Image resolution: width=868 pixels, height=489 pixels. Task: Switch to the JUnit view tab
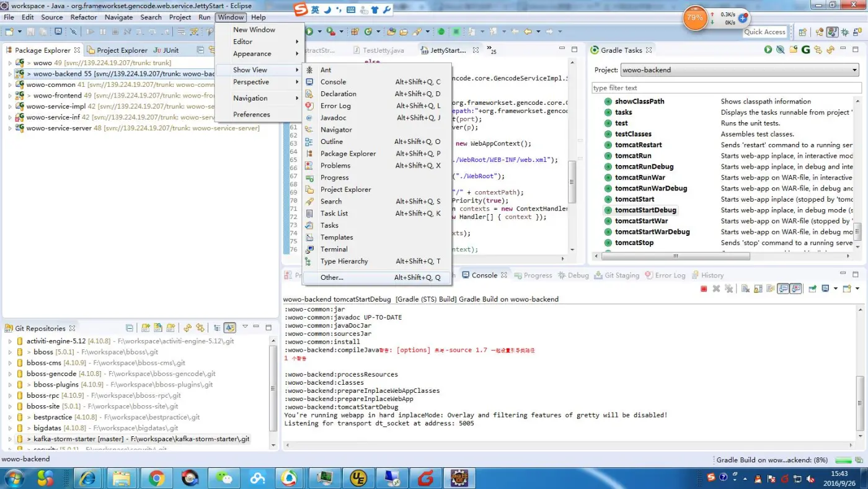[166, 50]
